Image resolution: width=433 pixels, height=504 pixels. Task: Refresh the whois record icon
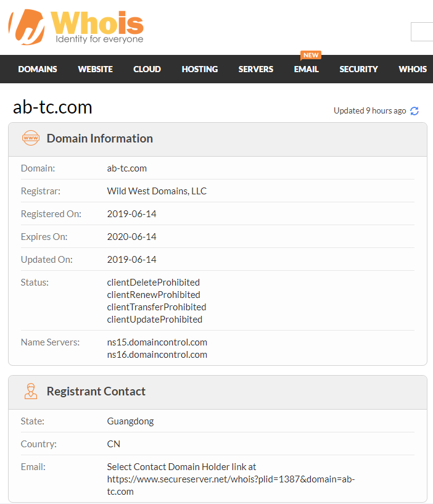tap(414, 111)
